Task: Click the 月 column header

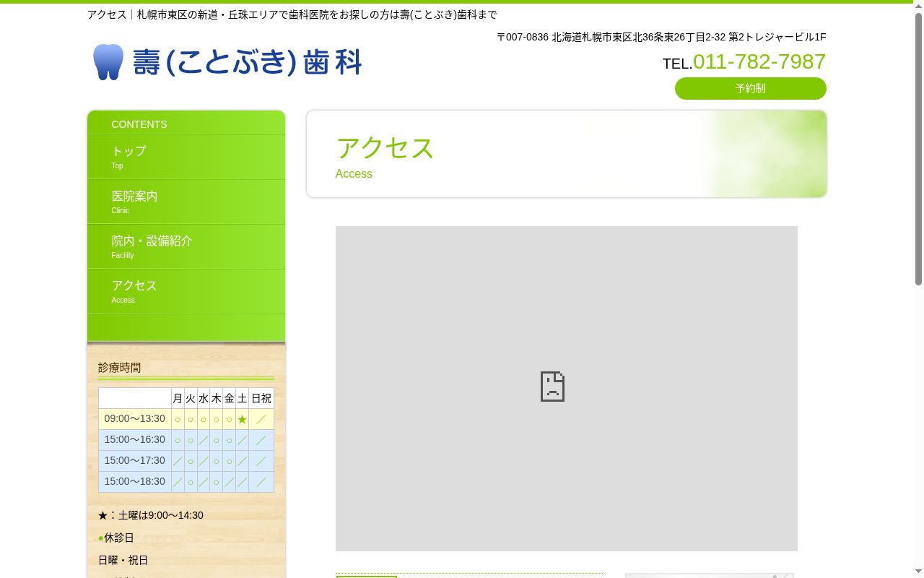Action: tap(178, 398)
